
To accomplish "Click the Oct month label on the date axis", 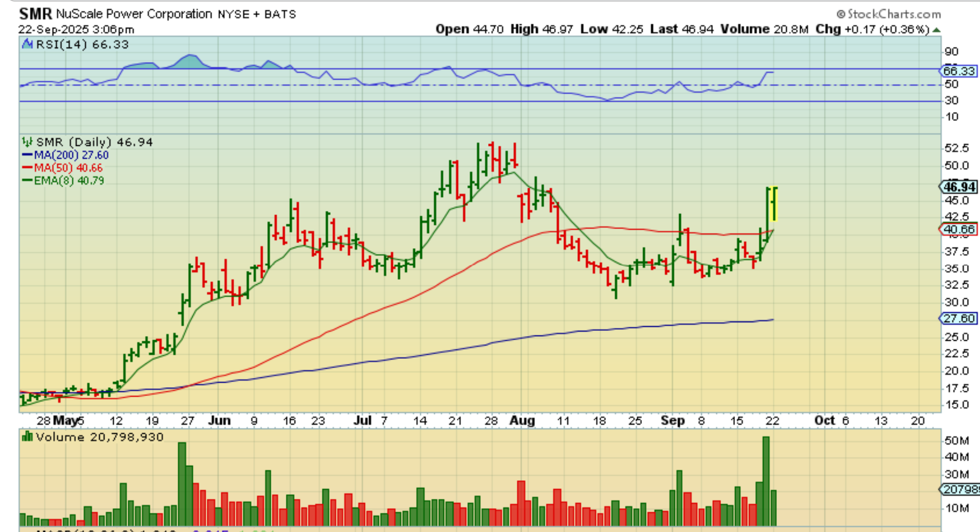I will point(824,420).
